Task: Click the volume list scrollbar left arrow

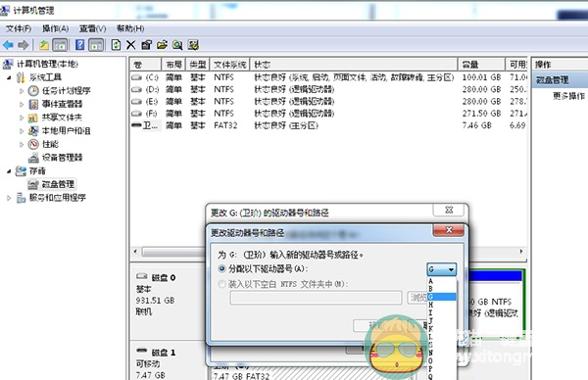Action: pyautogui.click(x=135, y=252)
